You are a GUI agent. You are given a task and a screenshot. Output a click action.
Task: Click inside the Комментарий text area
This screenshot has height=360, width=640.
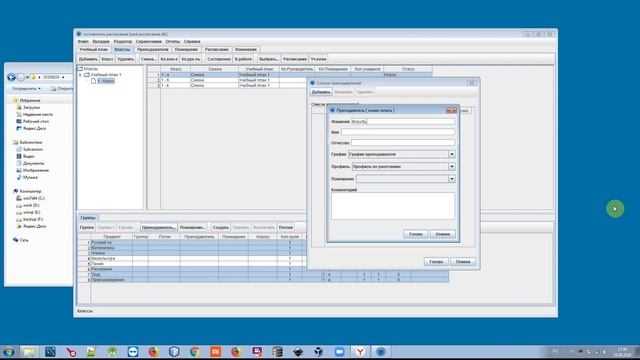click(x=393, y=206)
